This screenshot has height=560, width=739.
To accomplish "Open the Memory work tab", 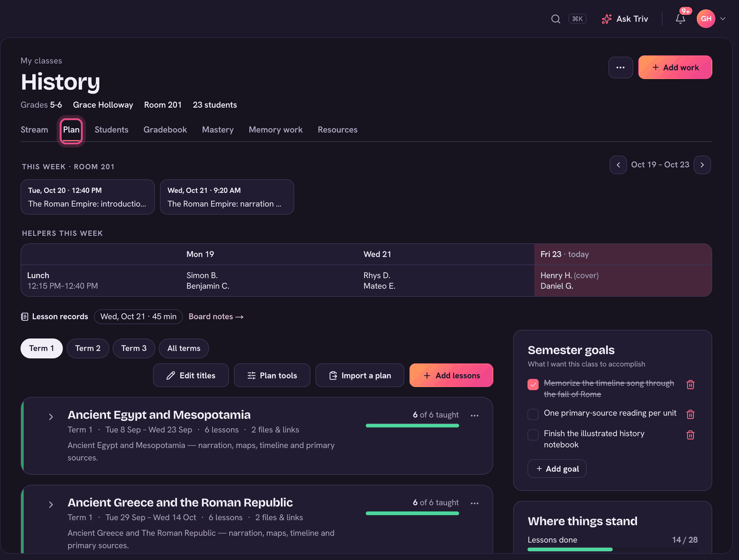I will [276, 130].
